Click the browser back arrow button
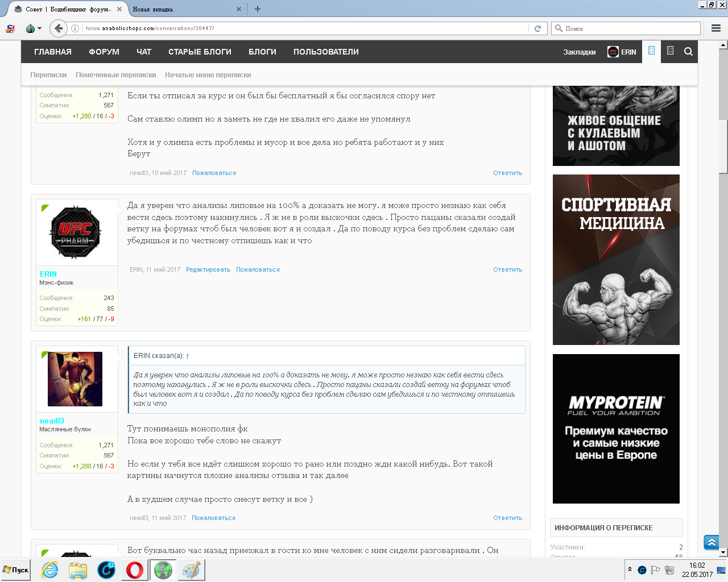 click(58, 28)
